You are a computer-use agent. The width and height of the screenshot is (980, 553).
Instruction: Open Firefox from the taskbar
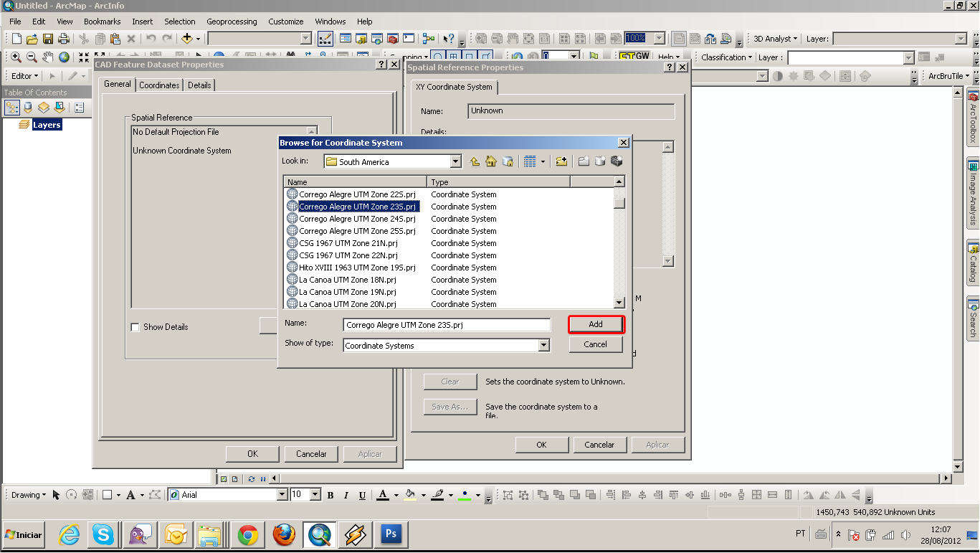coord(283,534)
